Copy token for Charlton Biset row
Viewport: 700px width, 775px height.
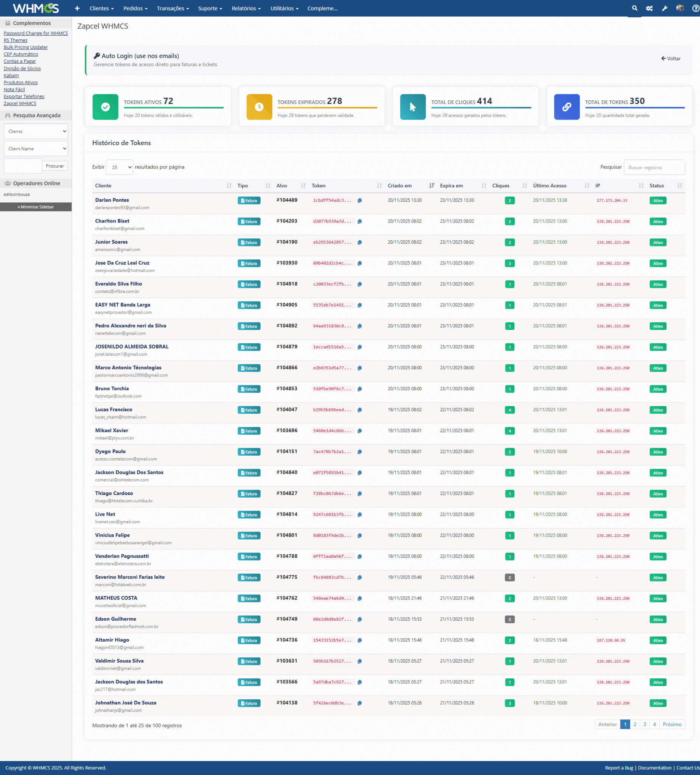(359, 221)
